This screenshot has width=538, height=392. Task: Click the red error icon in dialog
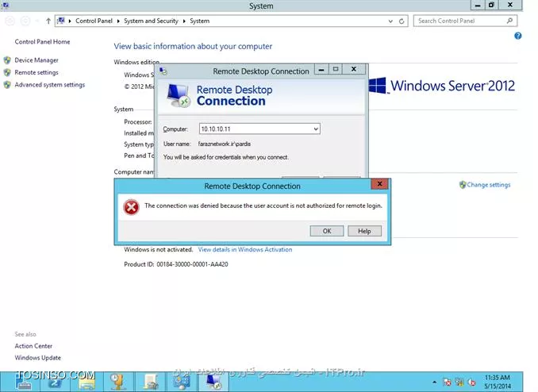(131, 207)
